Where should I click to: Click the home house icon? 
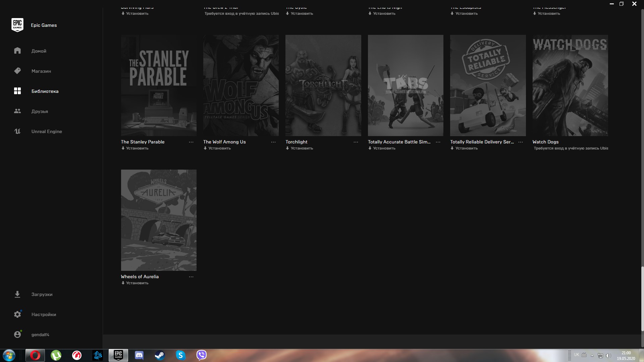17,51
